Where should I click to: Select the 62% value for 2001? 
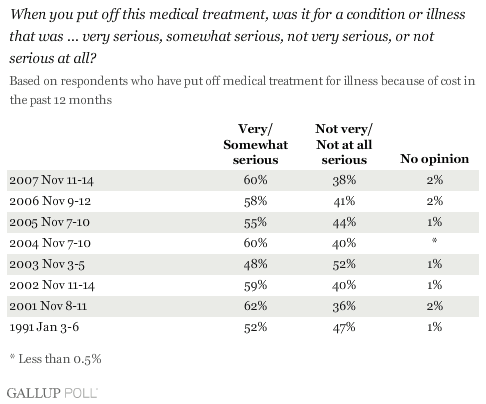[x=255, y=306]
